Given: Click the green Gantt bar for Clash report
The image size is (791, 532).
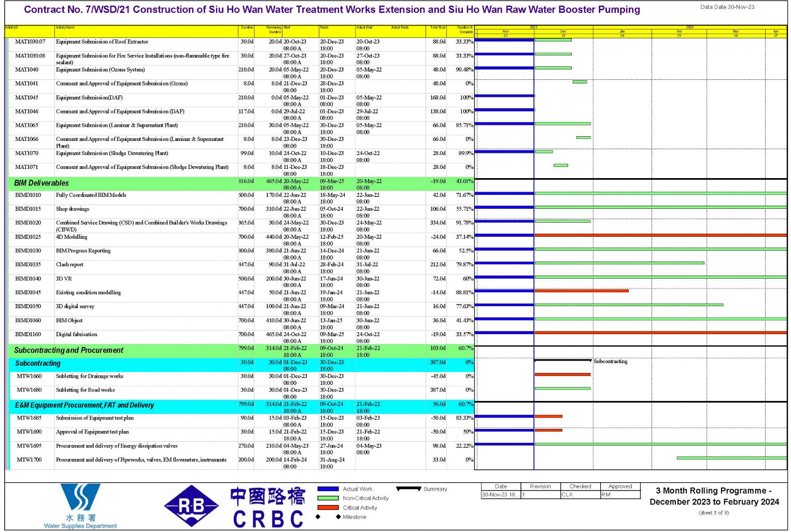Looking at the screenshot, I should point(619,263).
